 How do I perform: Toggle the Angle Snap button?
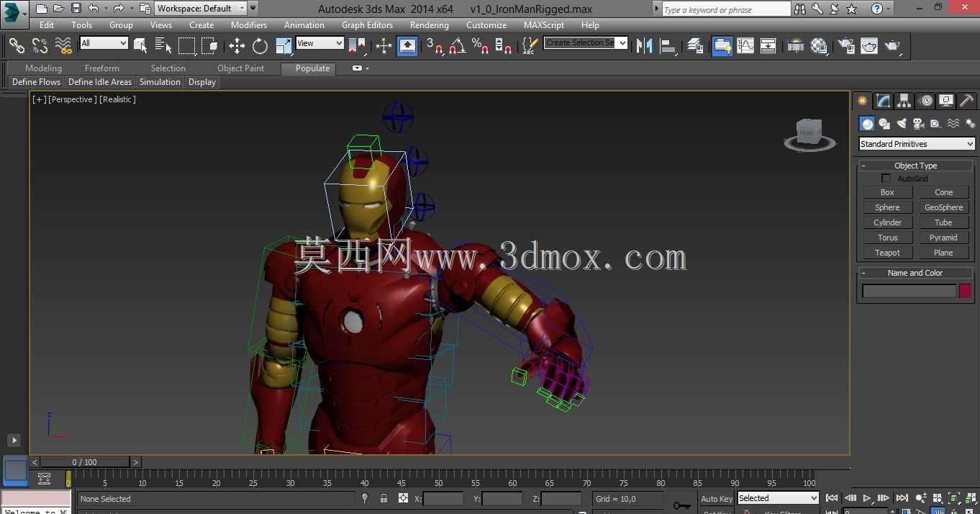[458, 46]
